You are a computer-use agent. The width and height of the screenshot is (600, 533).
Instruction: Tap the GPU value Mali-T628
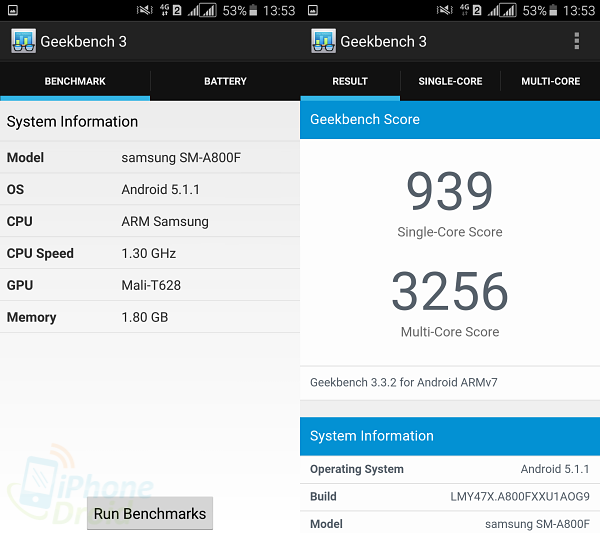coord(151,285)
